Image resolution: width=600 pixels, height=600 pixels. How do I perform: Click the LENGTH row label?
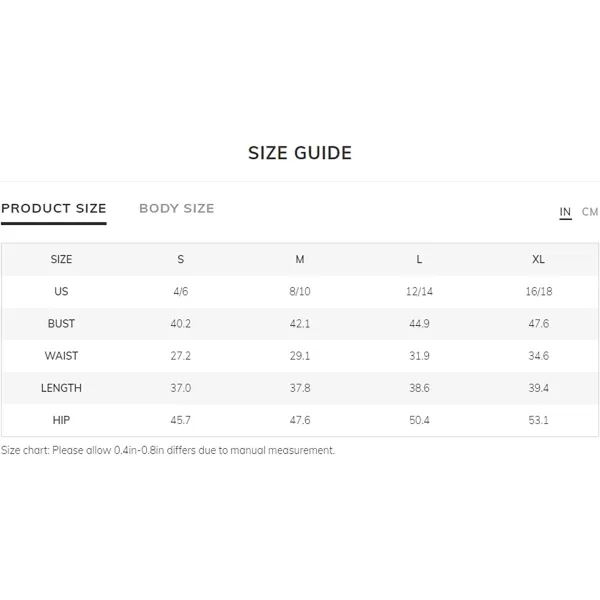(61, 388)
